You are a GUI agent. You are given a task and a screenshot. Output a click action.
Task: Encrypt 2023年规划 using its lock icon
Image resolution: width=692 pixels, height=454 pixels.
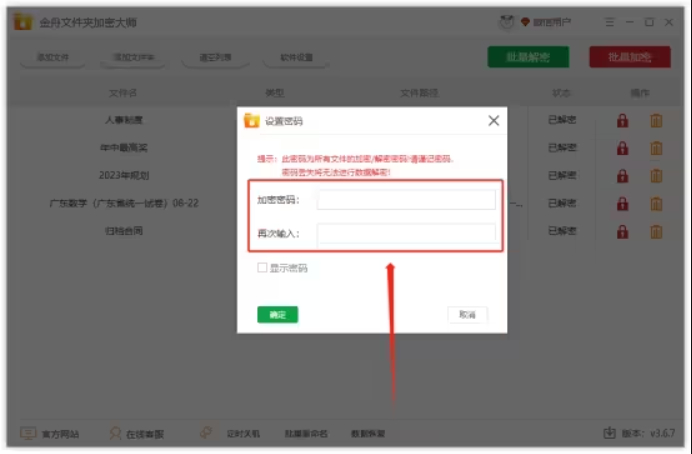[622, 176]
